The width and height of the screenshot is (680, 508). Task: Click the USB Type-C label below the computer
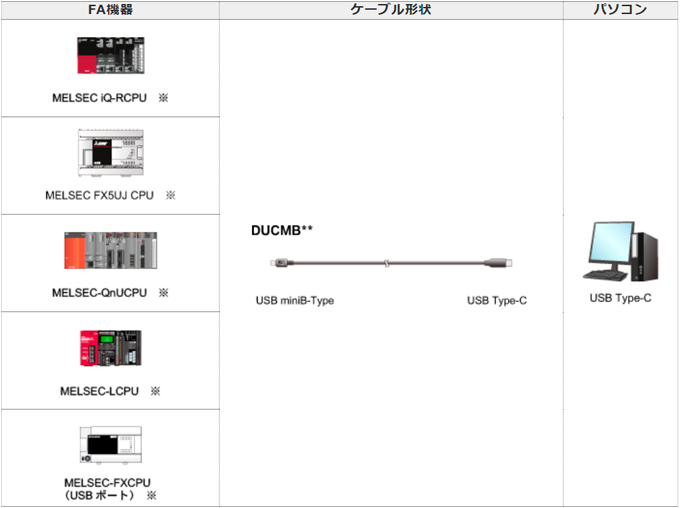point(620,298)
